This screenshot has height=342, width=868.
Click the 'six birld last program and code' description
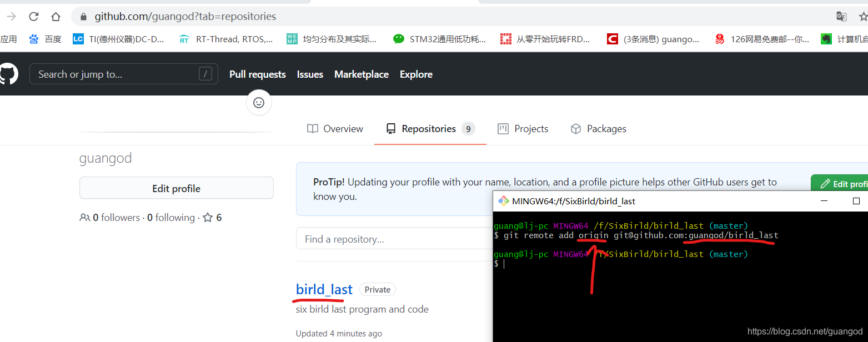(x=362, y=309)
